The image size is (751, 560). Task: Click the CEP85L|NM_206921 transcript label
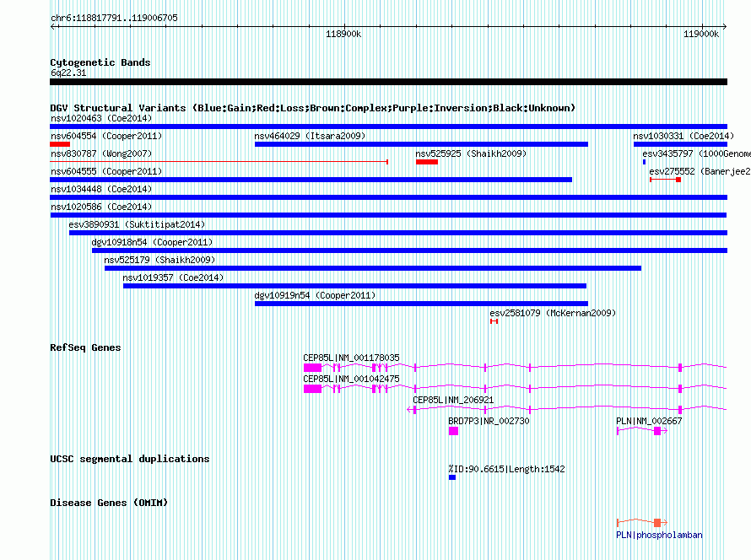pyautogui.click(x=453, y=400)
